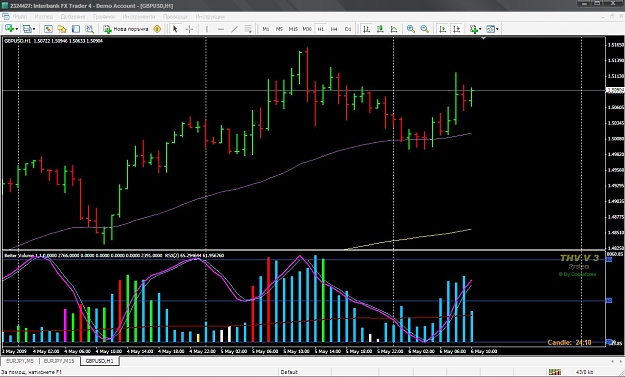The image size is (625, 377).
Task: Open the Графики menu
Action: pyautogui.click(x=104, y=17)
